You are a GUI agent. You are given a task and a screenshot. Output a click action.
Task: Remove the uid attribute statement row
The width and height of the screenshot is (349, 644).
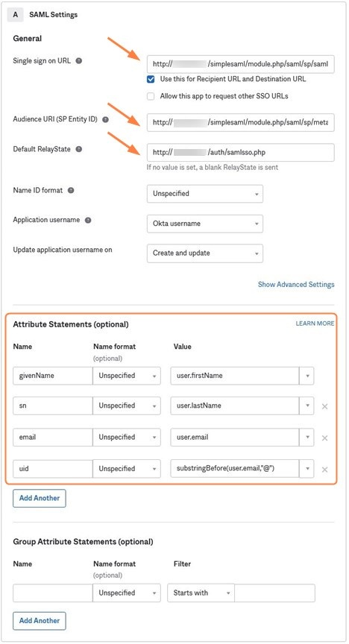coord(324,470)
